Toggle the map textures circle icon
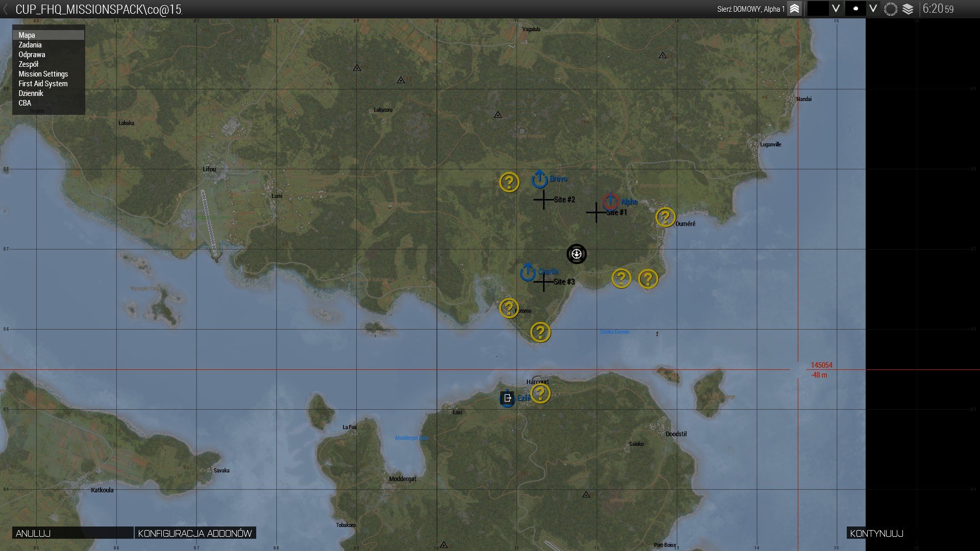This screenshot has width=980, height=551. (890, 9)
